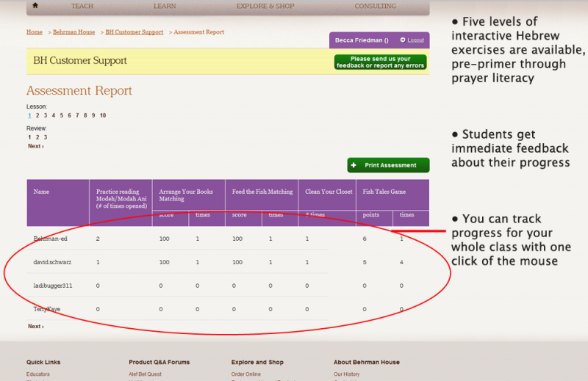Select Lesson 6
Screen dimensions: 588x381
pos(69,115)
